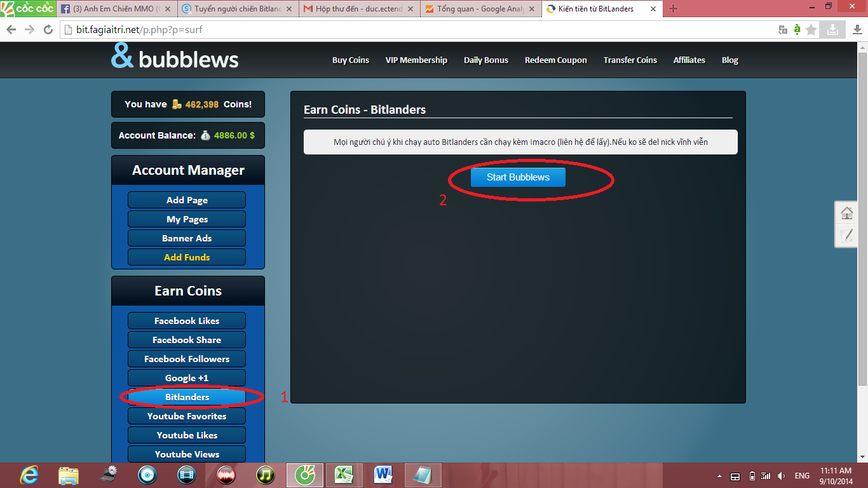Close the Gmail Hộp thư đến tab
Viewport: 868px width, 488px height.
410,9
